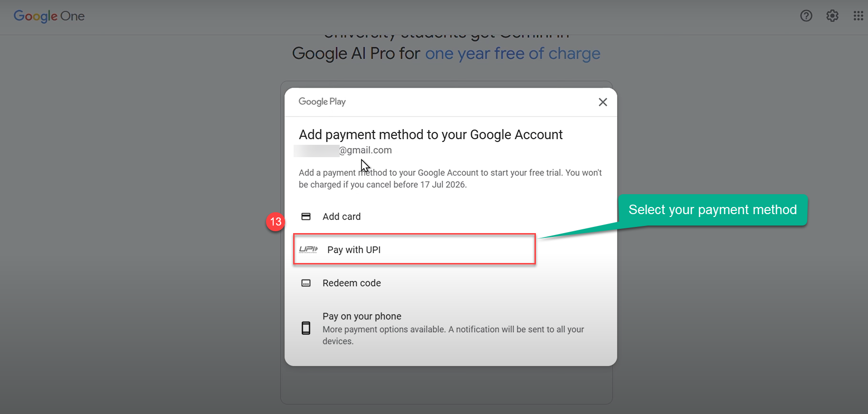Screen dimensions: 868x414
Task: Close the Google Play payment dialog
Action: (603, 102)
